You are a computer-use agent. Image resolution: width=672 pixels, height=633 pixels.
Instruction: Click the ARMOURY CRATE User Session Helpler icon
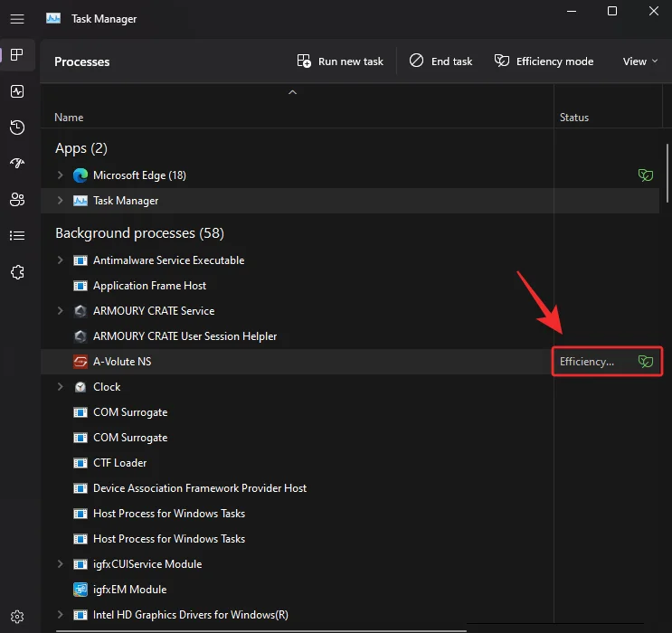pos(80,336)
